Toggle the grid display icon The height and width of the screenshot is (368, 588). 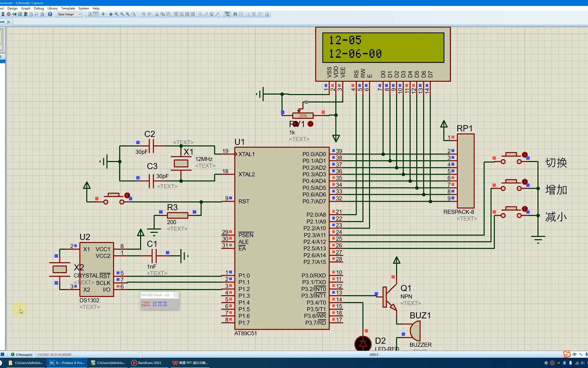95,14
